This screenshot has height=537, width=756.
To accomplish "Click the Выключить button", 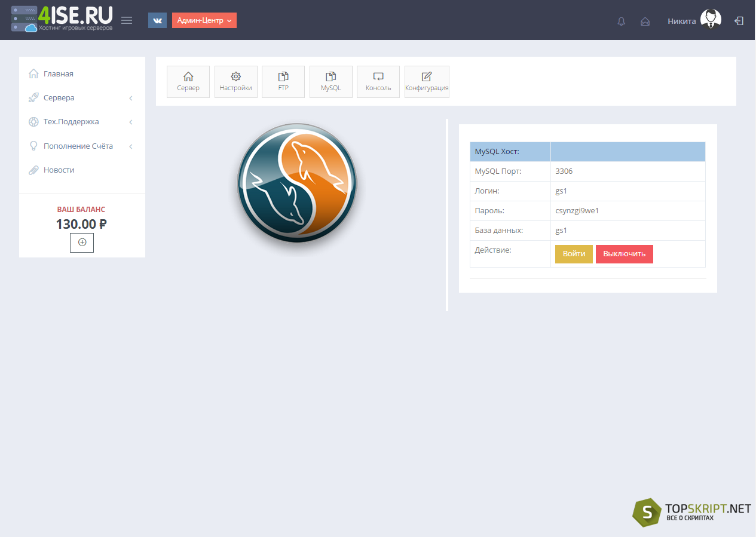I will (x=625, y=254).
